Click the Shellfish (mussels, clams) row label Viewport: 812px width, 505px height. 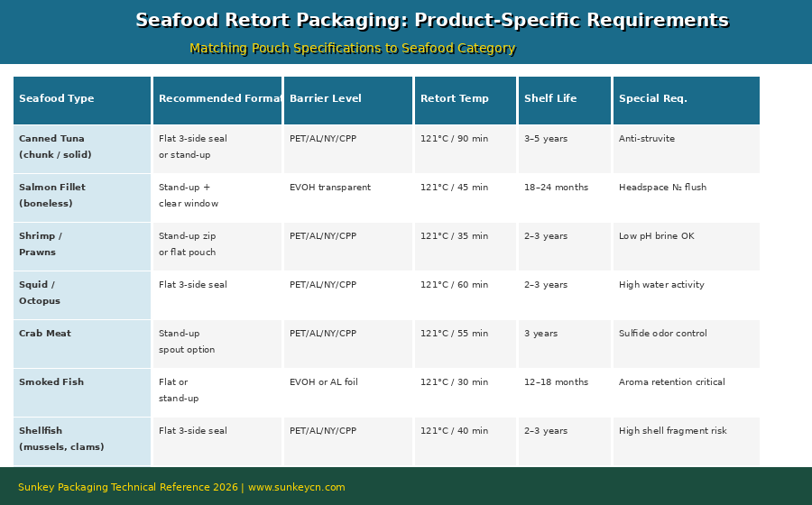click(61, 439)
